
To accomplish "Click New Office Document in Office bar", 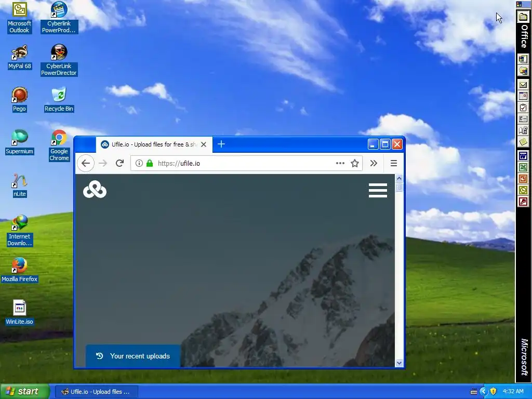I will point(523,59).
